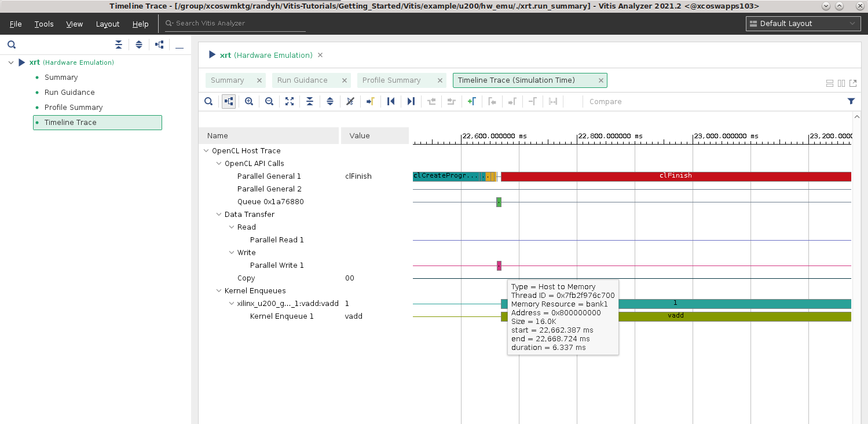868x424 pixels.
Task: Jump to the beginning of the timeline
Action: coord(391,101)
